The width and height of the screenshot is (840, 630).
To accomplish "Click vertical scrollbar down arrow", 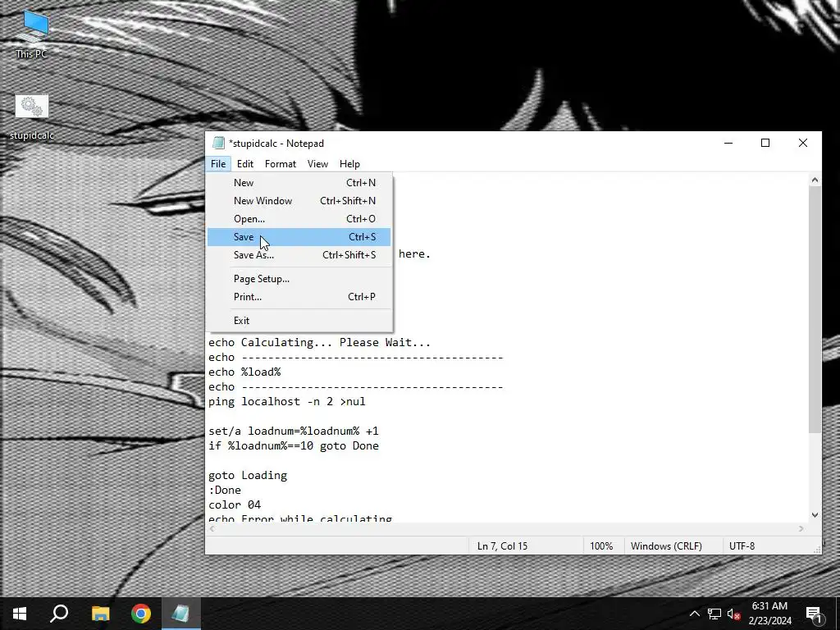I will coord(815,515).
